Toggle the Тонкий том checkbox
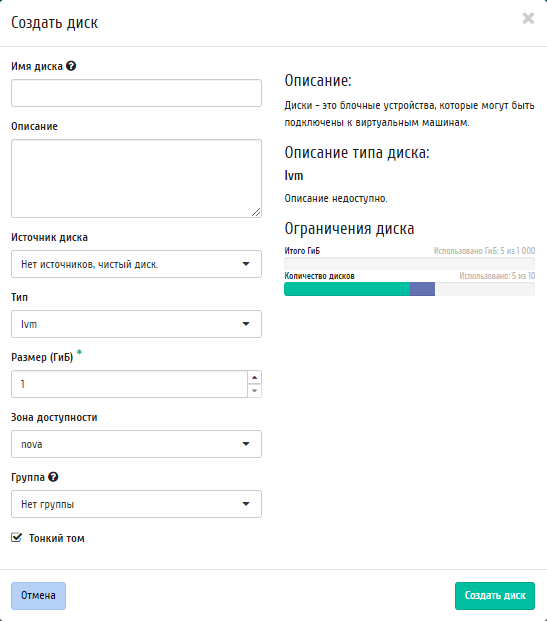This screenshot has width=547, height=621. pyautogui.click(x=16, y=537)
